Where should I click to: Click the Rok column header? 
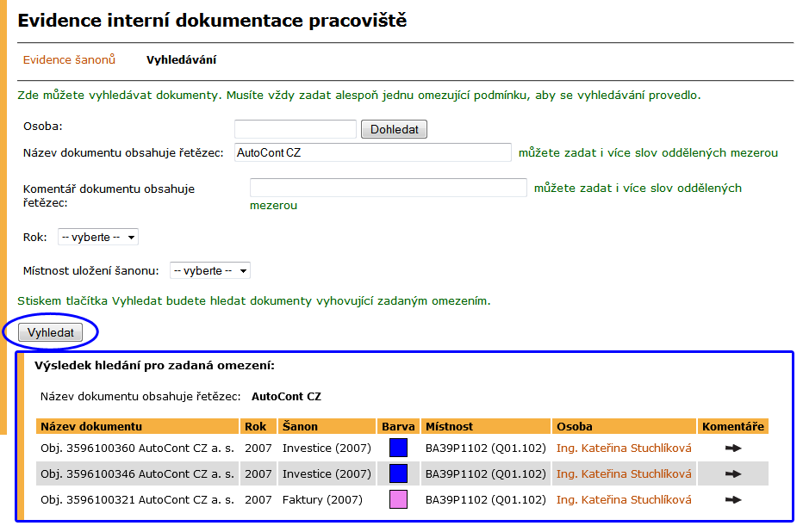pyautogui.click(x=258, y=426)
